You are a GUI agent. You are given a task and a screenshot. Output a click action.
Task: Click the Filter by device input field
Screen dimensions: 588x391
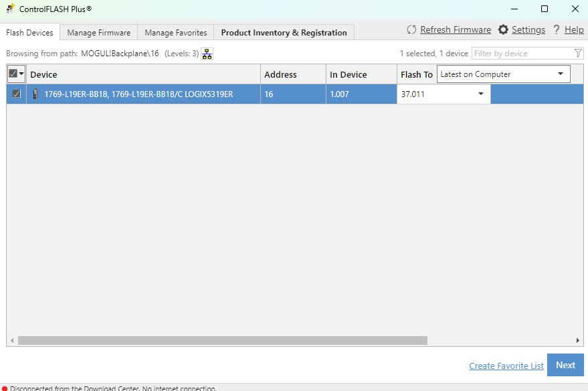pyautogui.click(x=522, y=54)
